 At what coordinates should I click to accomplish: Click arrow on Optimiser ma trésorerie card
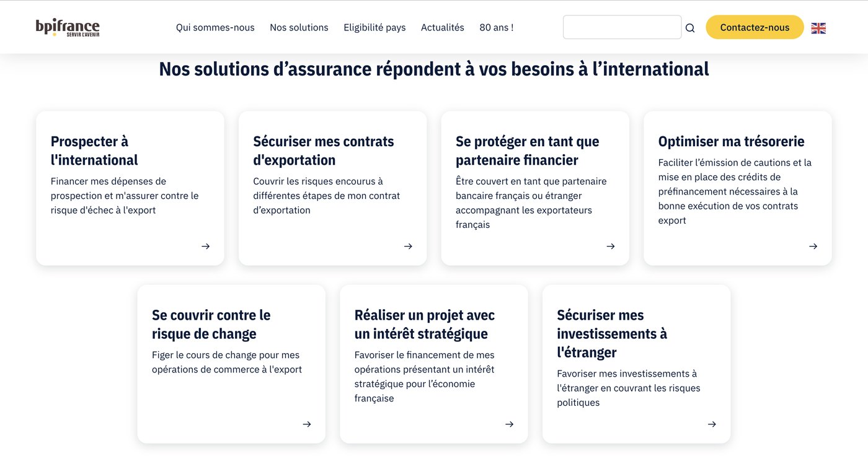point(813,246)
